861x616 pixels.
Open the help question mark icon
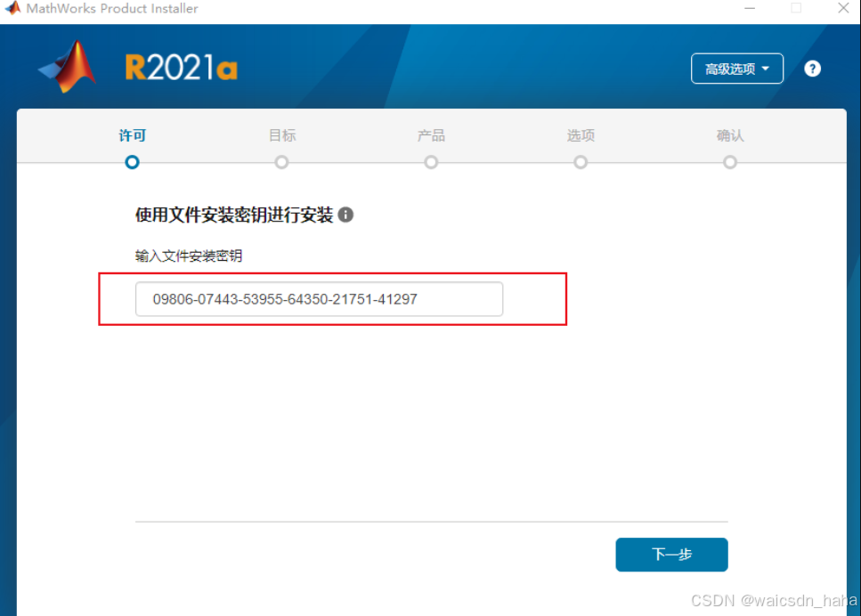click(x=812, y=69)
